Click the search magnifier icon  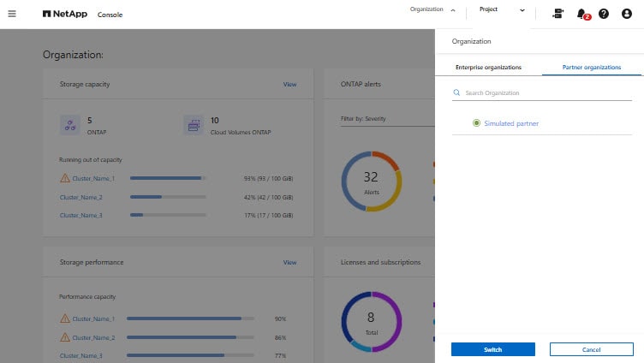click(x=457, y=92)
